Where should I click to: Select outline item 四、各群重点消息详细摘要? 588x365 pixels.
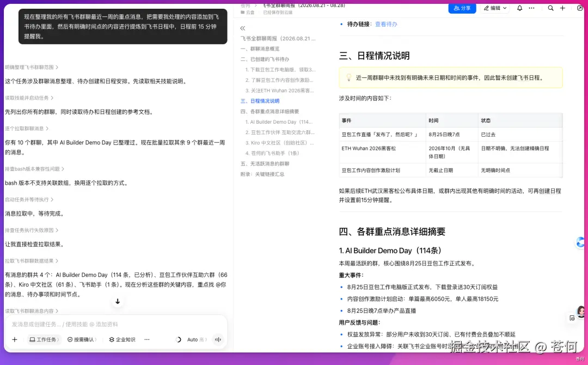[269, 112]
